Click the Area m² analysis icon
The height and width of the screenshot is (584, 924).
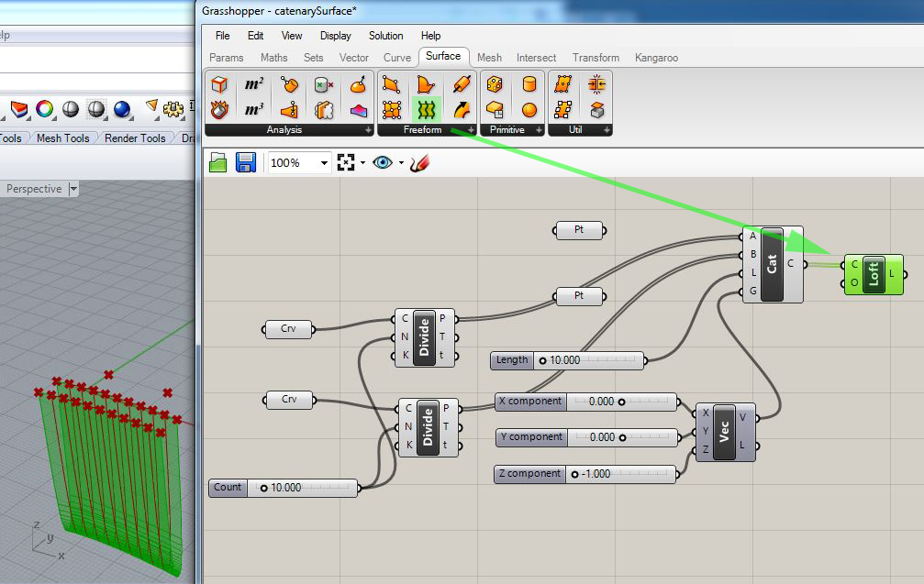[x=254, y=84]
